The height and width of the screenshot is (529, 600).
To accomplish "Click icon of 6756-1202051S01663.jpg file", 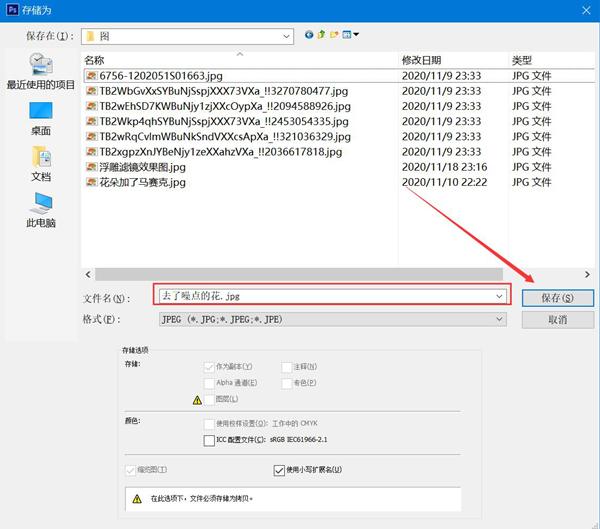I will [91, 75].
